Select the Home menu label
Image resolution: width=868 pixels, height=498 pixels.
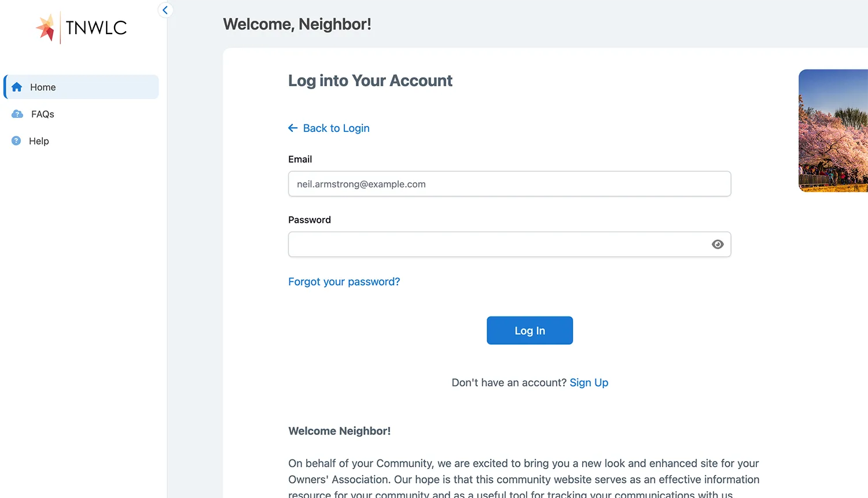pyautogui.click(x=43, y=87)
